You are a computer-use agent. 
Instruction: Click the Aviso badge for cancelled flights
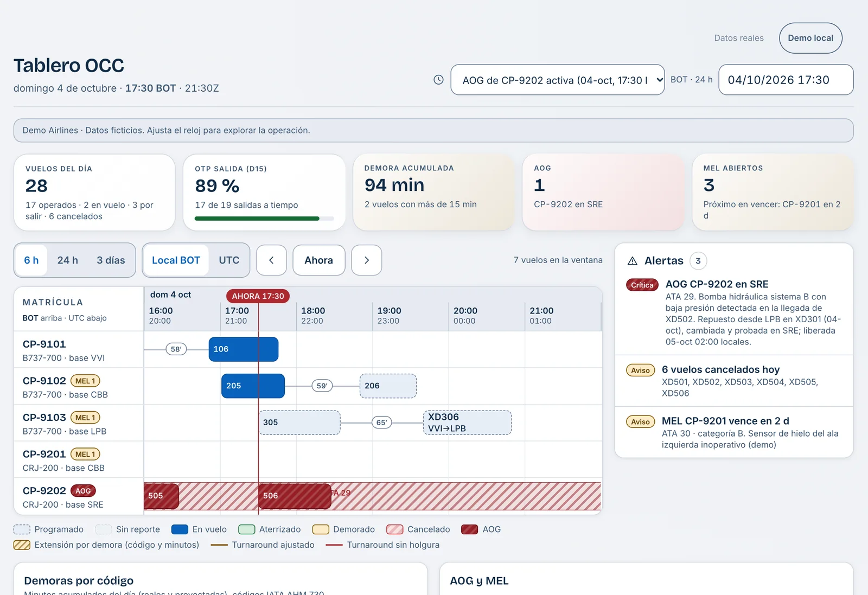pos(641,370)
